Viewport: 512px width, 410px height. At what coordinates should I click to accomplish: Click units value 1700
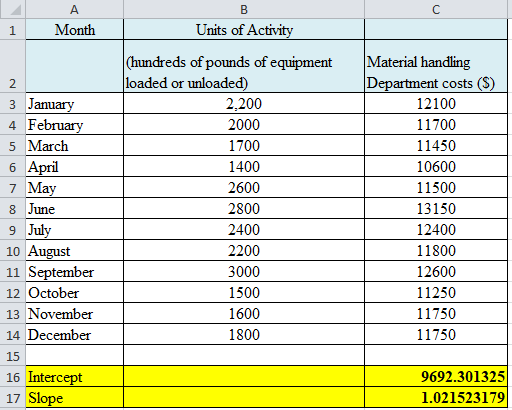[244, 146]
